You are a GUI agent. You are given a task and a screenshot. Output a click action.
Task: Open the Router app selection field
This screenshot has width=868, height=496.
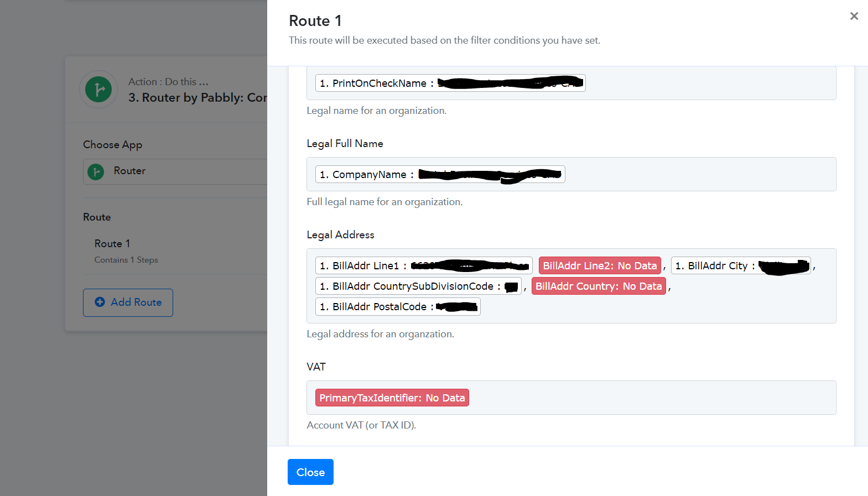[x=175, y=171]
